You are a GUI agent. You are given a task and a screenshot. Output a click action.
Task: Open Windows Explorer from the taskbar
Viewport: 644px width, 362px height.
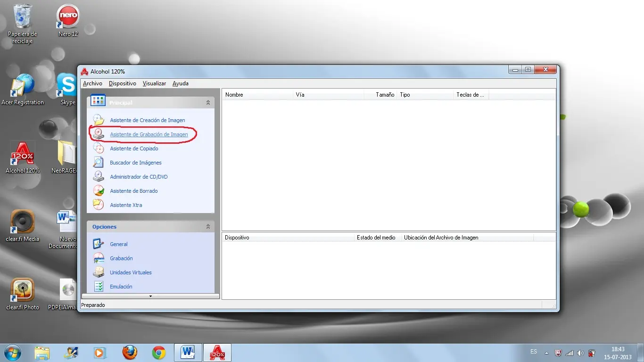coord(42,353)
